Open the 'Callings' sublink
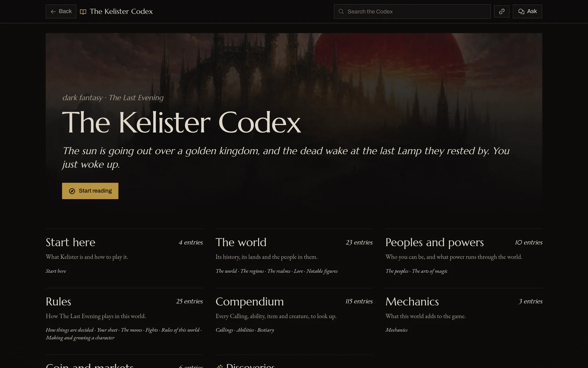 [225, 330]
